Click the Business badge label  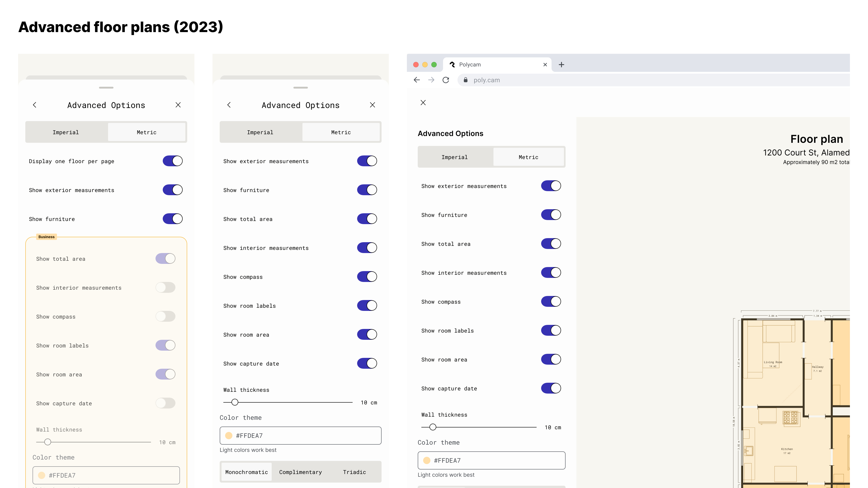click(47, 237)
